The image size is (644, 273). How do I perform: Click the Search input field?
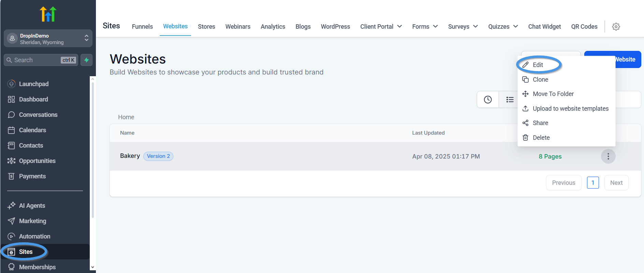(41, 60)
